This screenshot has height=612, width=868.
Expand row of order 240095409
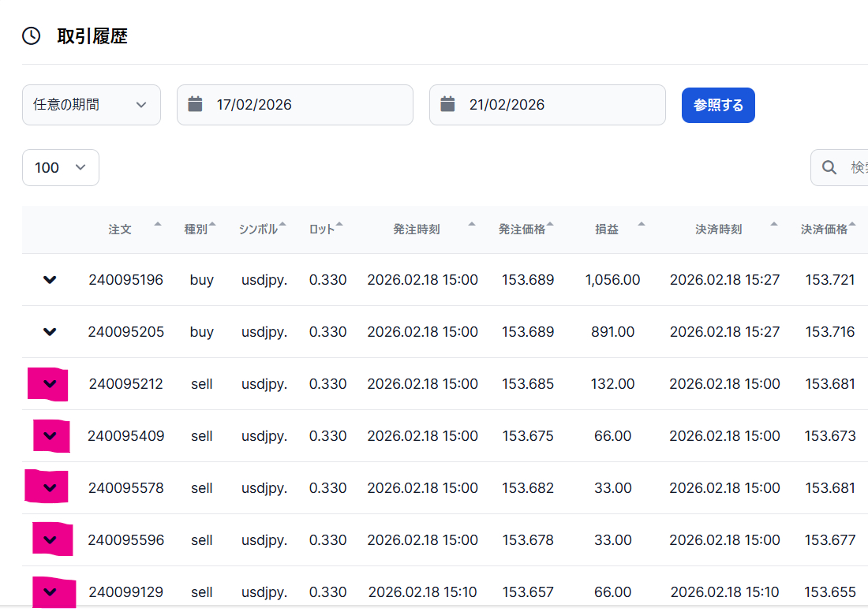tap(50, 436)
